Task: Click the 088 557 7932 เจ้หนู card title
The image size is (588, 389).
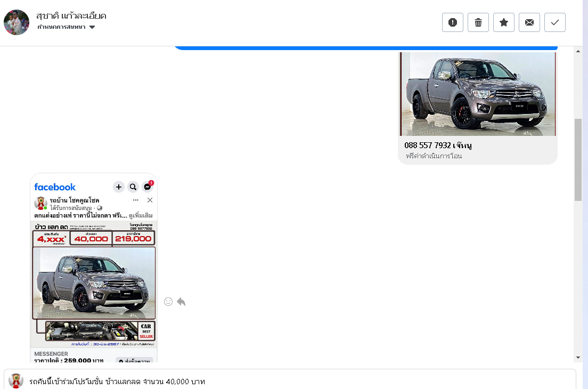Action: click(438, 145)
